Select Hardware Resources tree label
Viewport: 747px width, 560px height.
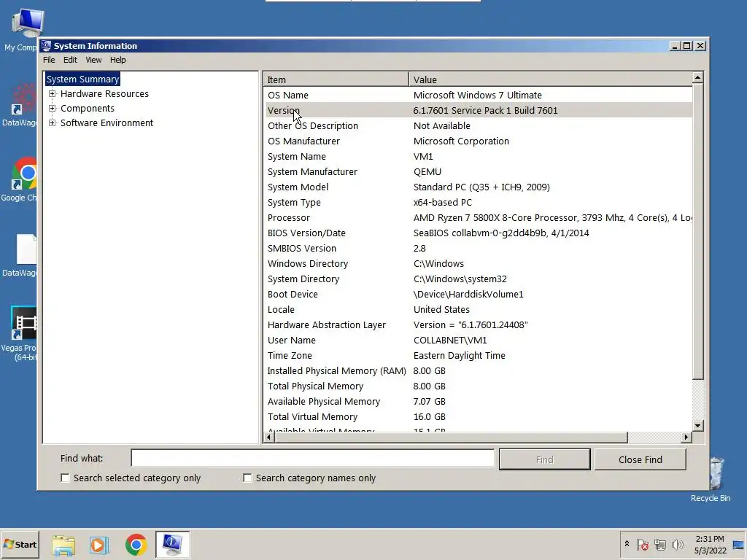[x=104, y=94]
